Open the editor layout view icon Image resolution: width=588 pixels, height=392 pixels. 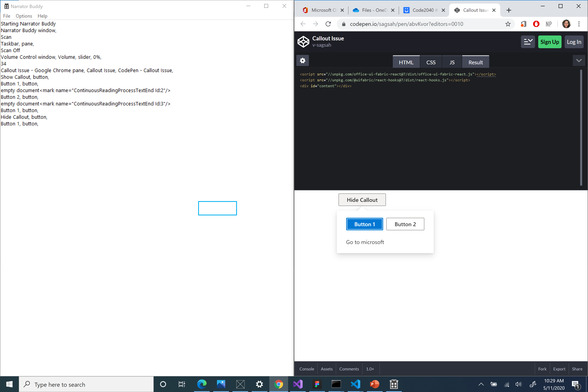click(528, 42)
